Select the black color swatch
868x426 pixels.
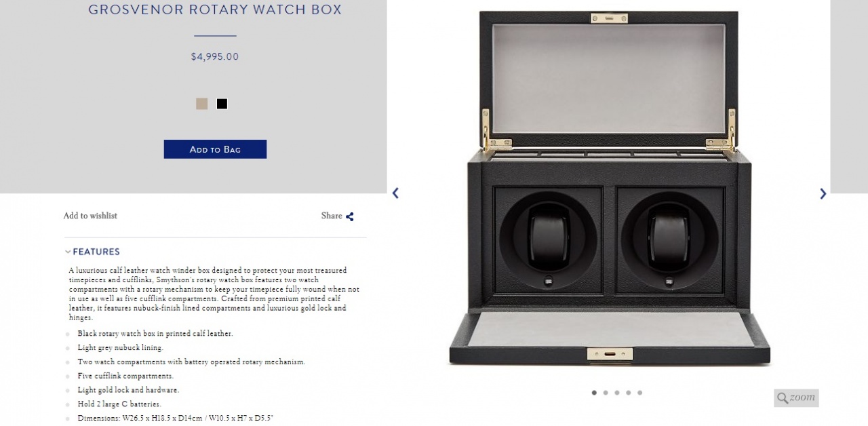click(222, 104)
